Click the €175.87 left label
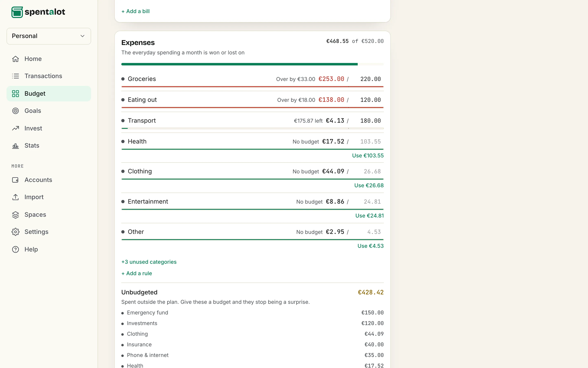Screen dimensions: 588x368 (x=308, y=121)
